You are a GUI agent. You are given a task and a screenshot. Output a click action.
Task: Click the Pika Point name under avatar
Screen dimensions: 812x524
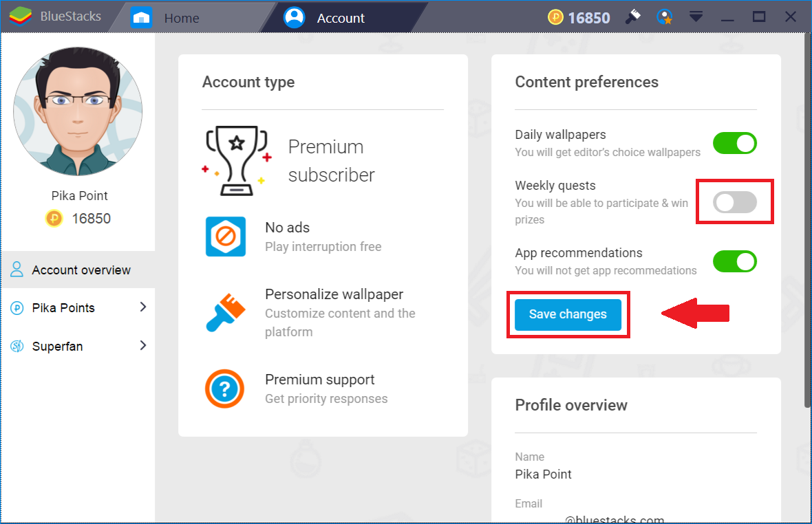(79, 195)
